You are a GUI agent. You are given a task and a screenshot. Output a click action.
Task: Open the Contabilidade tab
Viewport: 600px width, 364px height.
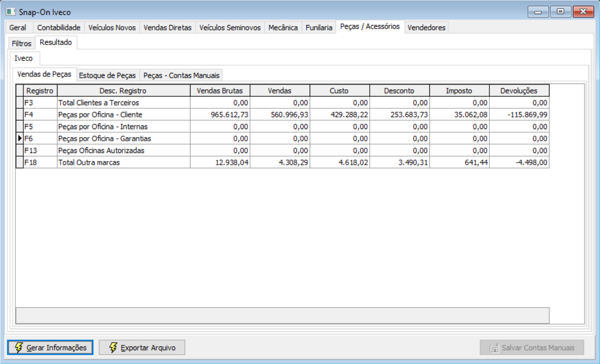pyautogui.click(x=59, y=28)
